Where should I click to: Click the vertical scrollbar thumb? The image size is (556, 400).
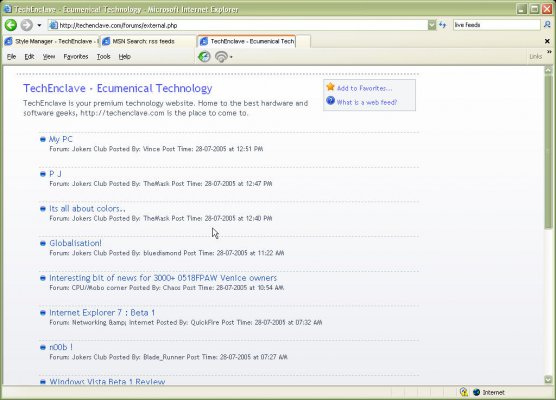tap(548, 151)
